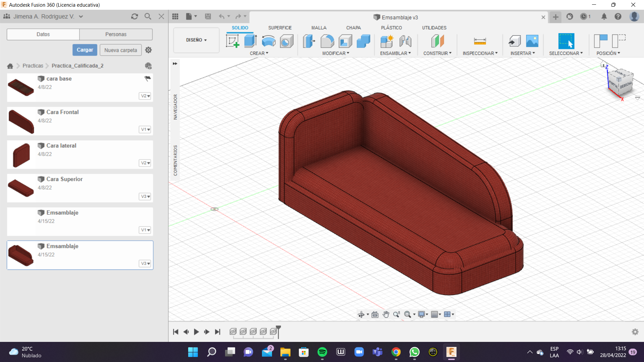Switch to the Personas tab

[116, 34]
